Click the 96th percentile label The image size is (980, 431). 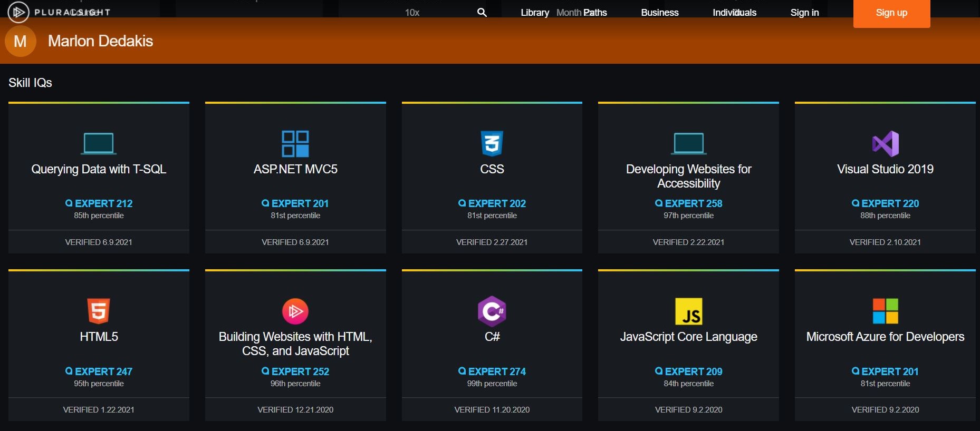(x=295, y=384)
